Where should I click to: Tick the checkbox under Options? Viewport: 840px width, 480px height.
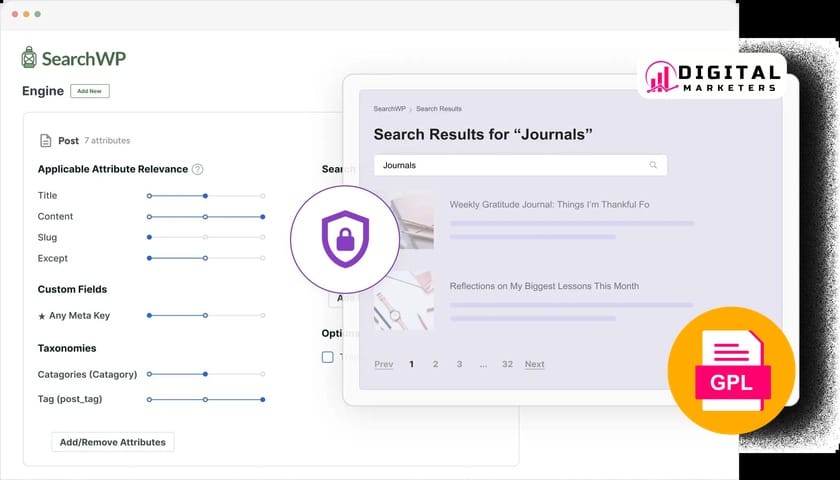pos(327,357)
